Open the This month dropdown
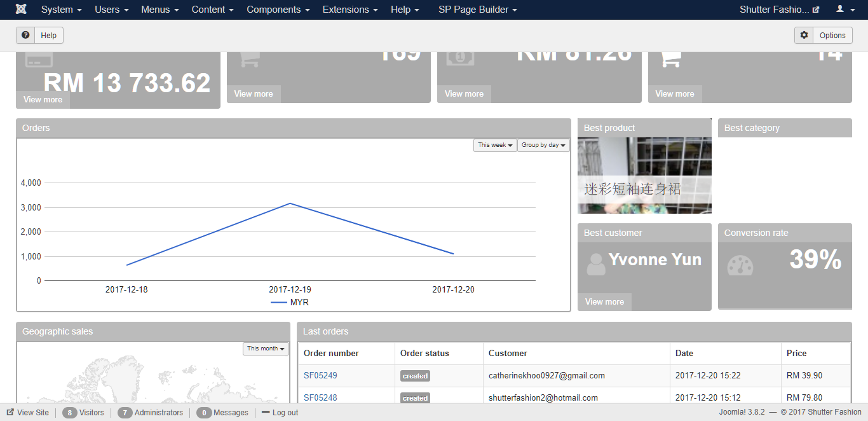 coord(266,349)
